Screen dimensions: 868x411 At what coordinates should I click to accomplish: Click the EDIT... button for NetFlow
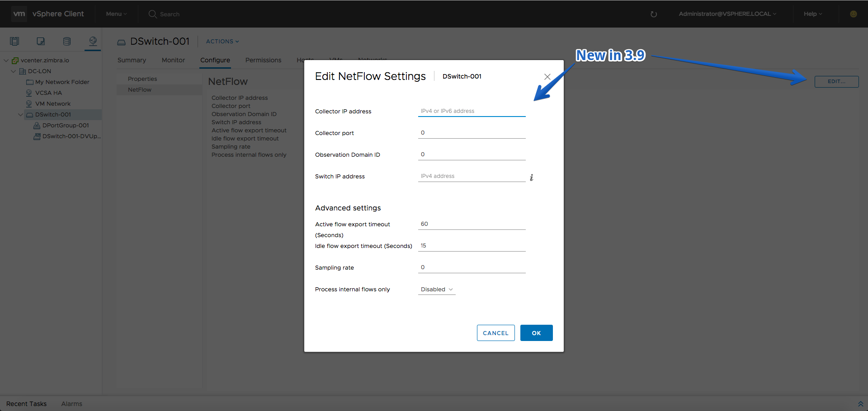click(x=836, y=82)
